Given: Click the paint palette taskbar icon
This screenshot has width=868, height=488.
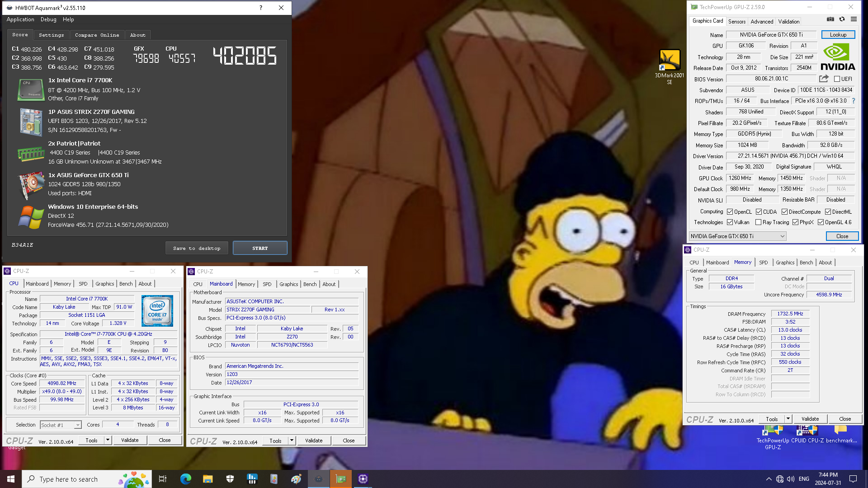Looking at the screenshot, I should [296, 479].
